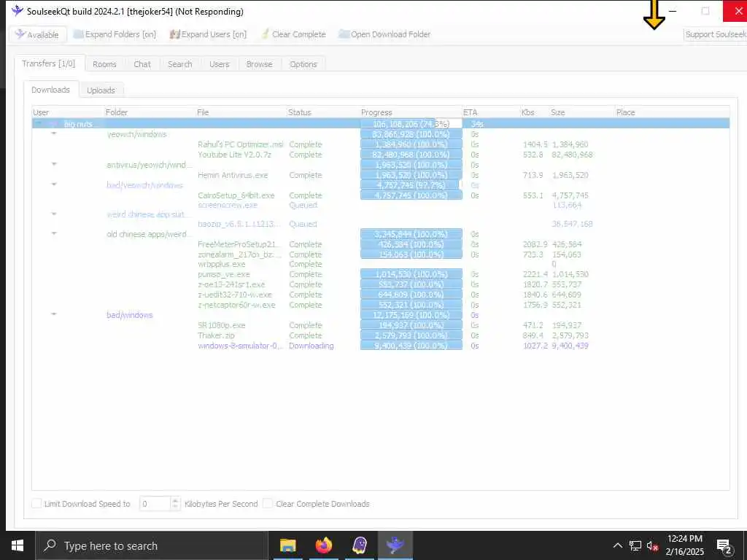Click Big nuts 74.3% progress bar
This screenshot has height=560, width=747.
tap(411, 124)
